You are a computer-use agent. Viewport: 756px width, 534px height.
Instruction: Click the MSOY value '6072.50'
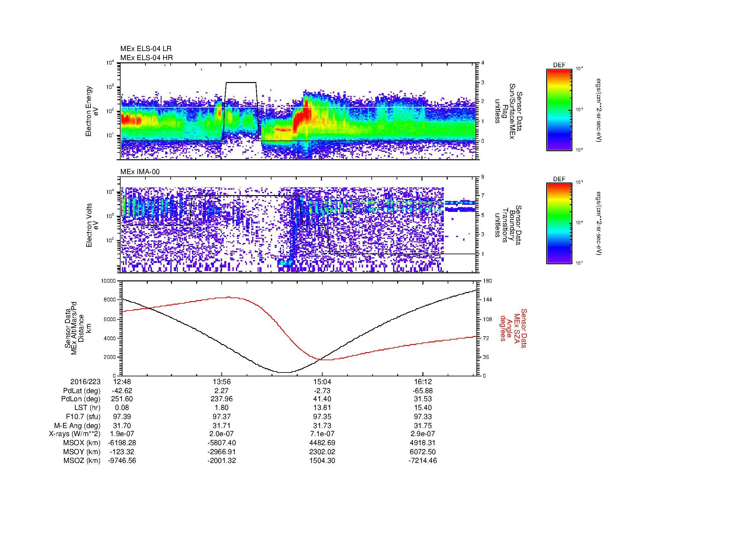tap(423, 452)
